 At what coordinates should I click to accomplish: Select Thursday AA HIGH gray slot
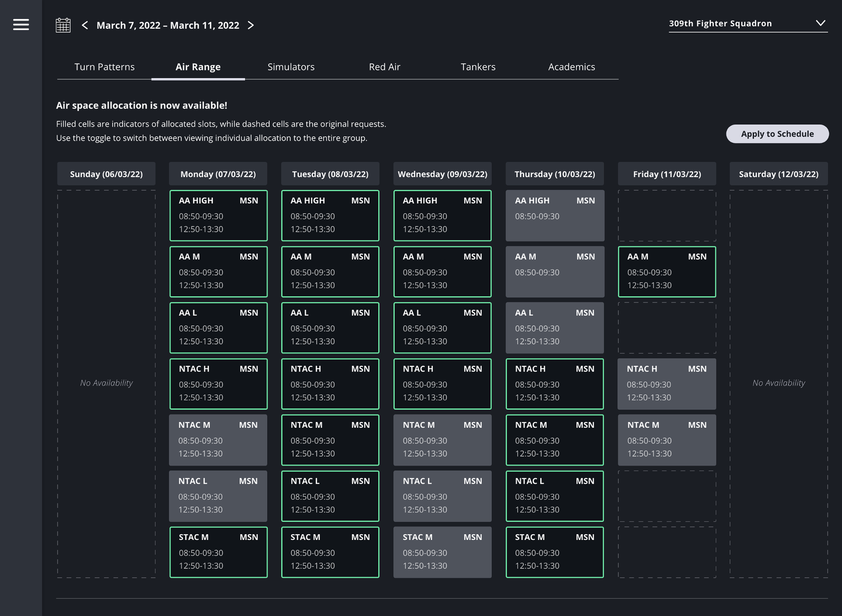(x=554, y=215)
